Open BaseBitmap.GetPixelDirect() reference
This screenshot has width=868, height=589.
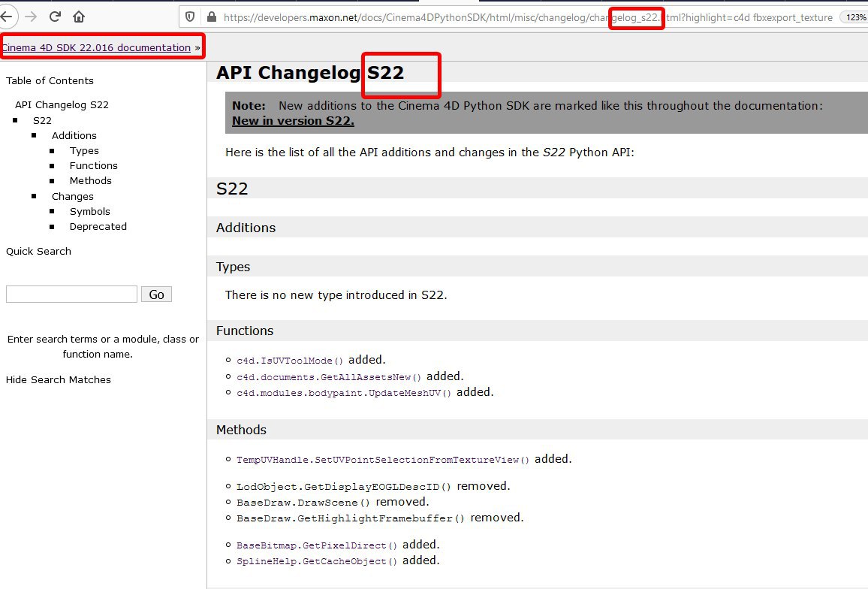(317, 545)
